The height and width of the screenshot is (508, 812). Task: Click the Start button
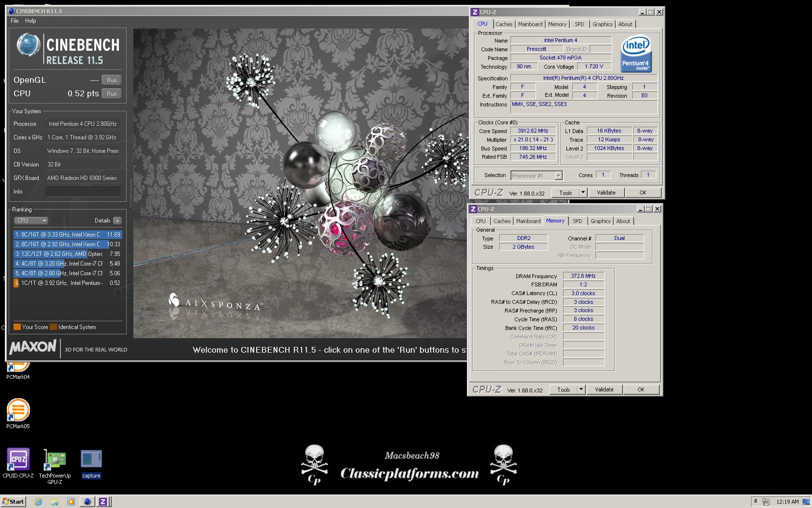pos(13,502)
